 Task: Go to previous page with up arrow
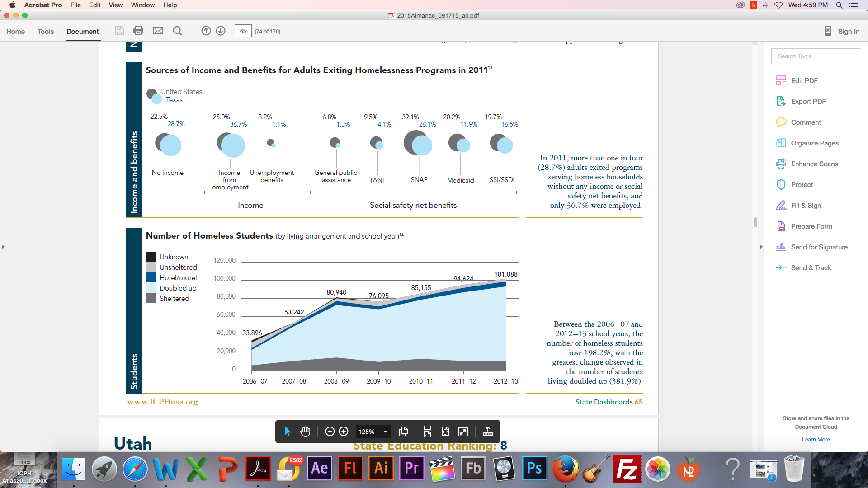click(x=206, y=31)
